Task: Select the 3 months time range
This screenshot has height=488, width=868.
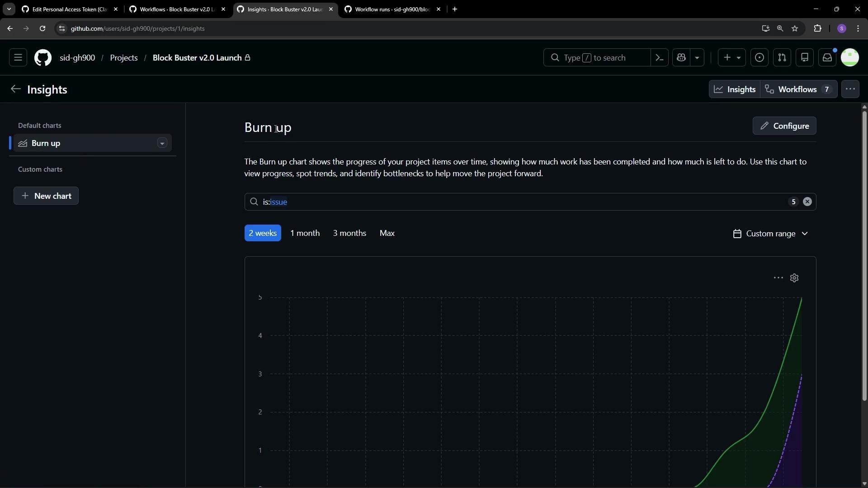Action: click(349, 233)
